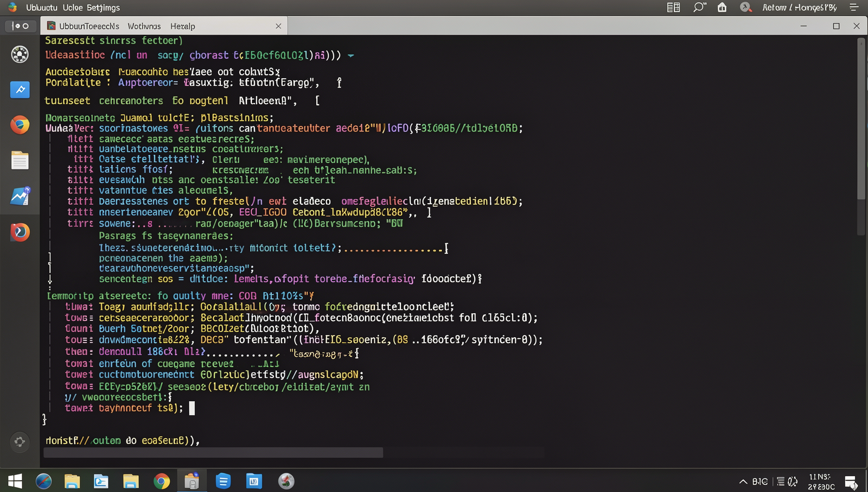868x492 pixels.
Task: Open the Windows Start button
Action: click(x=15, y=481)
